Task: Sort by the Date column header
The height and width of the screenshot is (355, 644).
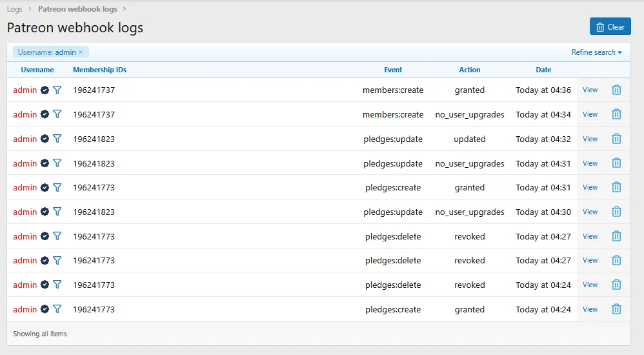Action: 543,70
